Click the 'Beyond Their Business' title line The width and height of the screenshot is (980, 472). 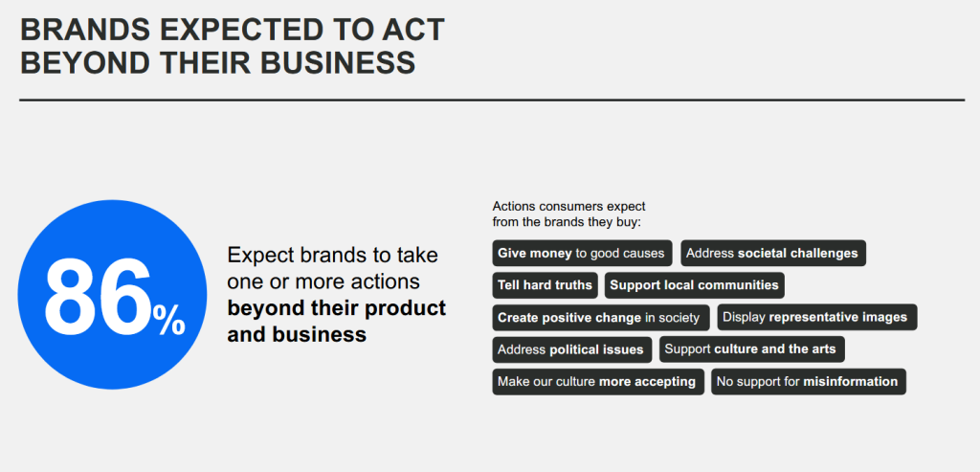coord(218,63)
